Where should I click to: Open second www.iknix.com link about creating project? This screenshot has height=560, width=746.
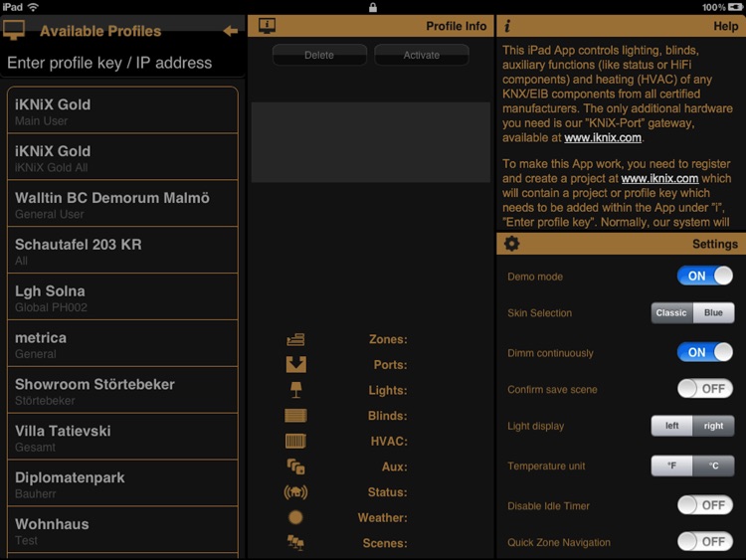[659, 178]
